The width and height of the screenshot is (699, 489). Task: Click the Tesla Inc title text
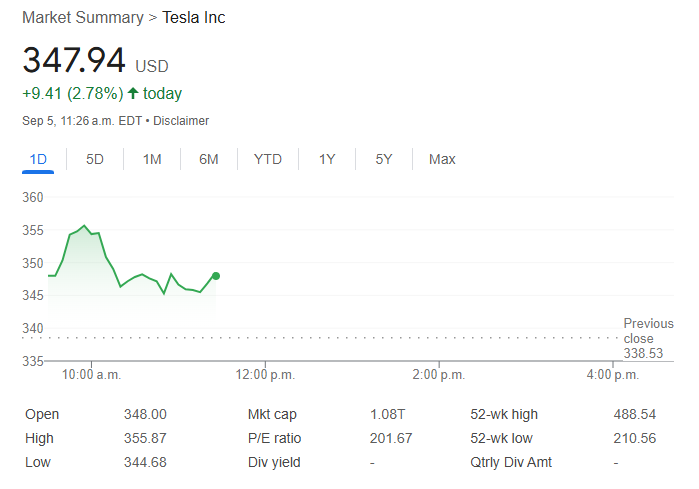tap(194, 18)
